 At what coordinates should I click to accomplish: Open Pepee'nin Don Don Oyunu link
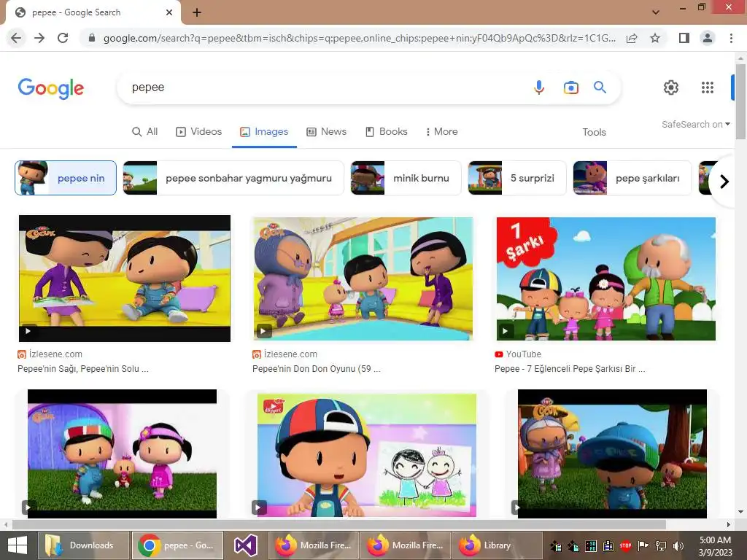pos(317,368)
